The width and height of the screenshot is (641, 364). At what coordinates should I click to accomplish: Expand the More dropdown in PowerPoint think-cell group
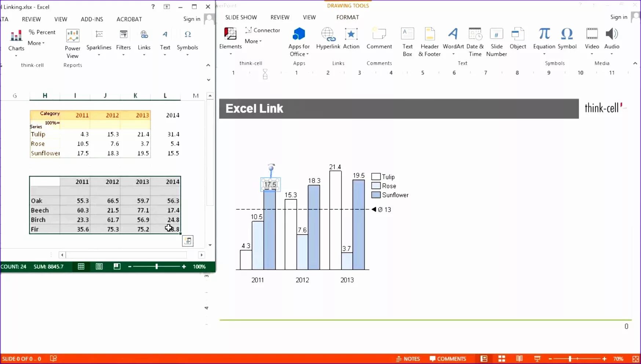(x=253, y=41)
